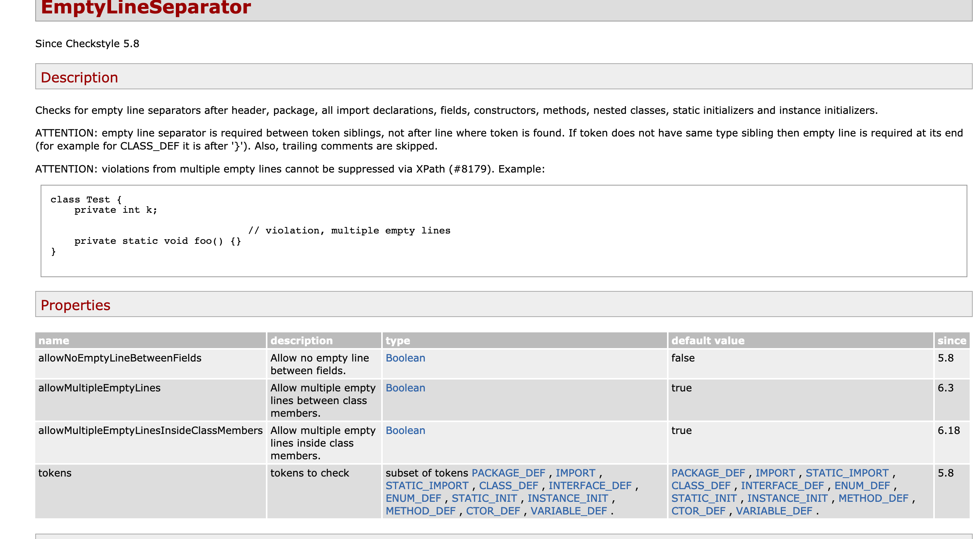Open the CTOR_DEF link in type column
This screenshot has width=980, height=539.
coord(493,511)
